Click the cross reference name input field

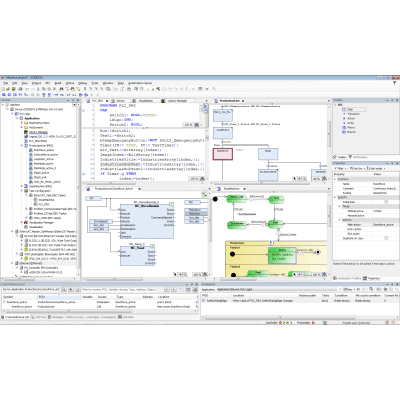[31, 290]
